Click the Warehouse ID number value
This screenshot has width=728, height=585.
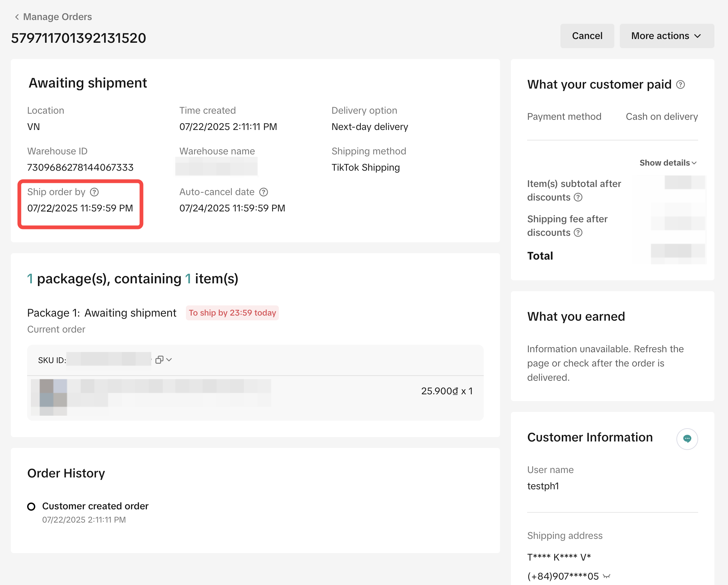point(80,167)
